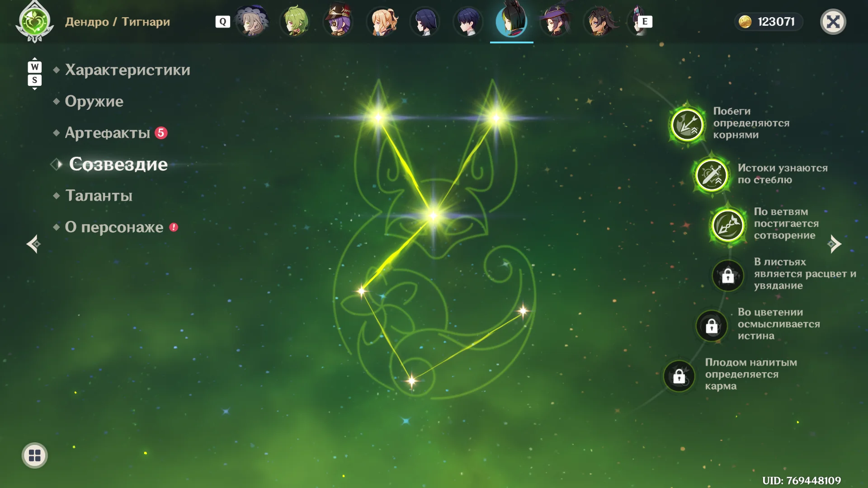The image size is (868, 488).
Task: Select the sixth party portrait with short dark hair
Action: 468,21
